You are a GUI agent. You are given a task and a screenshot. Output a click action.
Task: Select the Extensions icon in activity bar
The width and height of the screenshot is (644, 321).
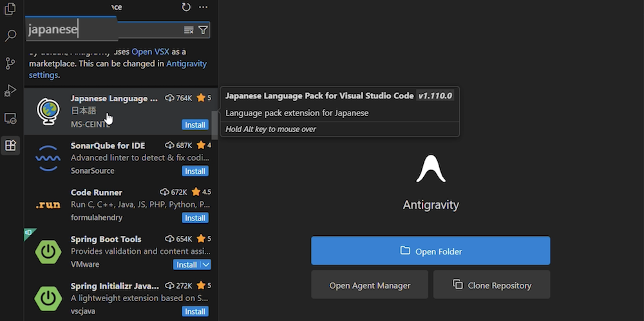[10, 146]
